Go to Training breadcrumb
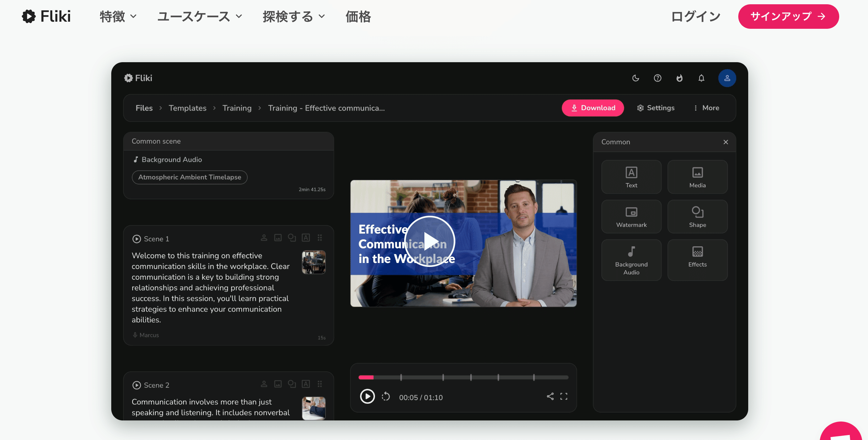Viewport: 868px width, 440px height. 237,108
